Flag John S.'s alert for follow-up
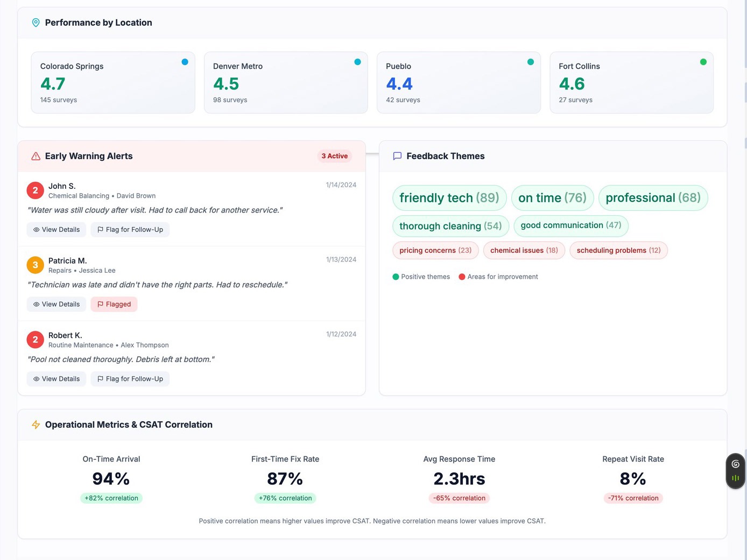This screenshot has width=747, height=560. (x=130, y=230)
